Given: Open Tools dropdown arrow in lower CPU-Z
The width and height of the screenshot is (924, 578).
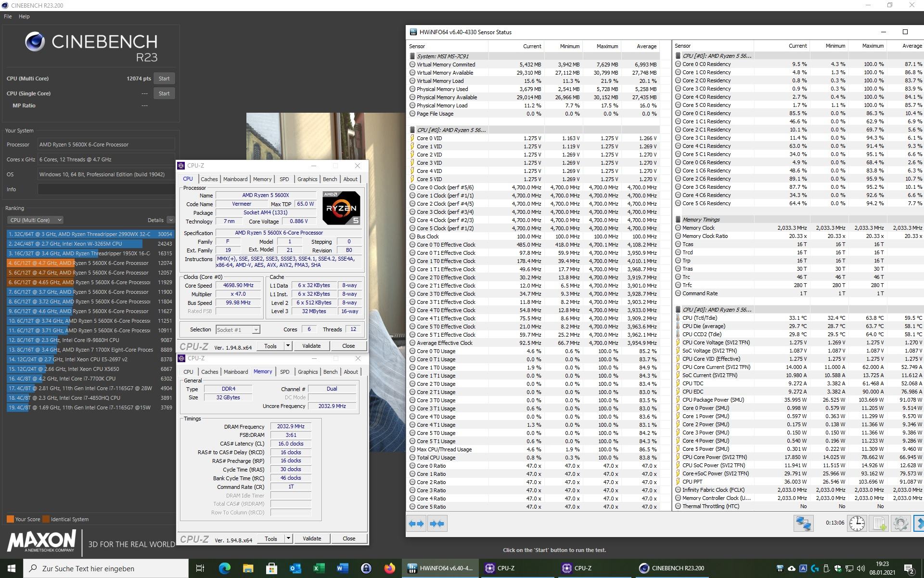Looking at the screenshot, I should coord(288,539).
